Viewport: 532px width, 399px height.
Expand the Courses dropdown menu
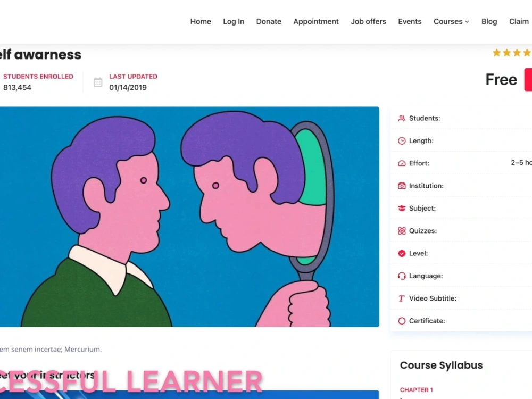(451, 21)
